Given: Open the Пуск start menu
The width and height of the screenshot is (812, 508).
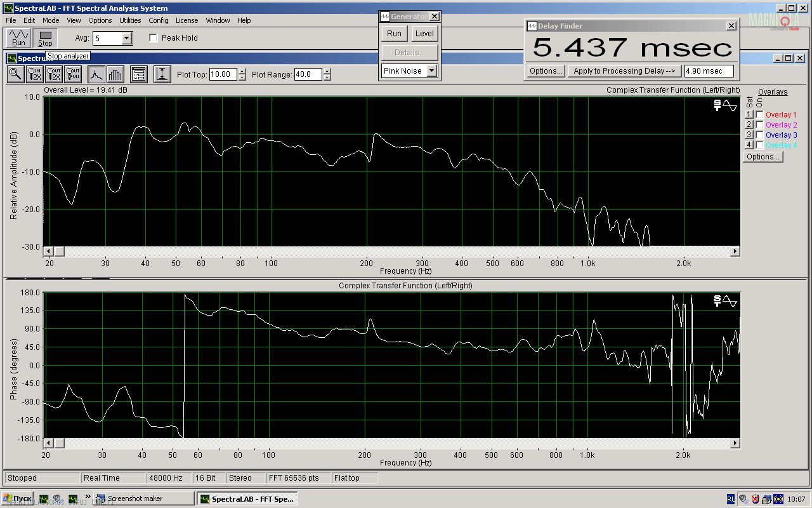Looking at the screenshot, I should (18, 498).
